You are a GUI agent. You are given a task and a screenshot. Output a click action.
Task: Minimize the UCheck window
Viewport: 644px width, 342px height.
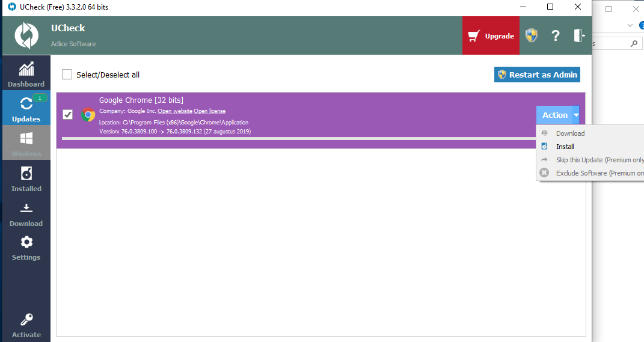[523, 7]
